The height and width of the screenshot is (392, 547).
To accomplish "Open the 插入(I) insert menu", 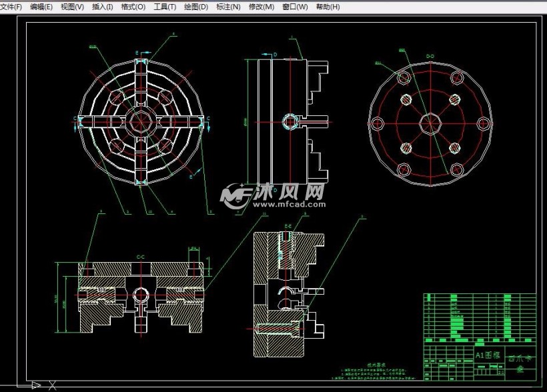I will tap(102, 7).
